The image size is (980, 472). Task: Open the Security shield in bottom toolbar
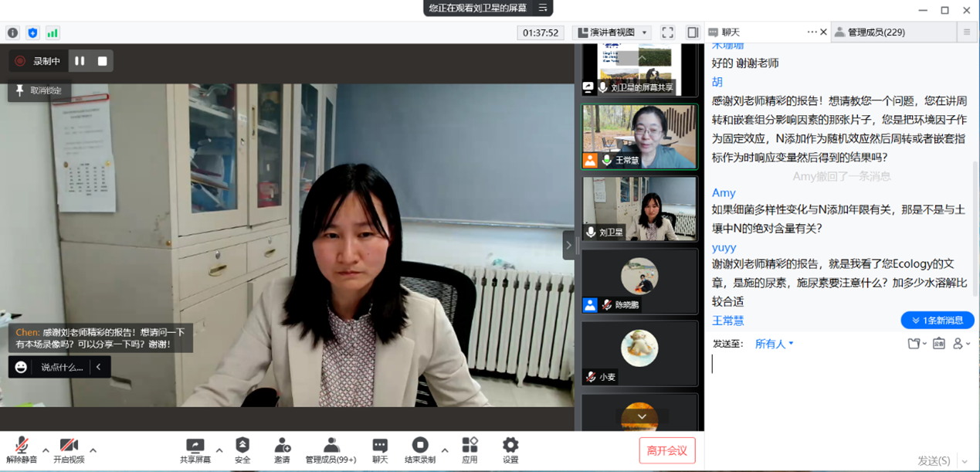pos(242,450)
